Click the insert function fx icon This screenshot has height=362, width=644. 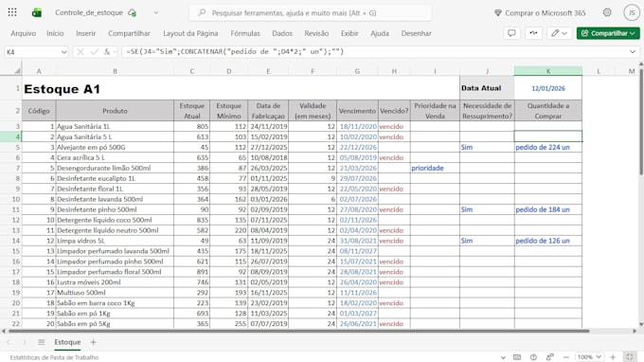[107, 52]
